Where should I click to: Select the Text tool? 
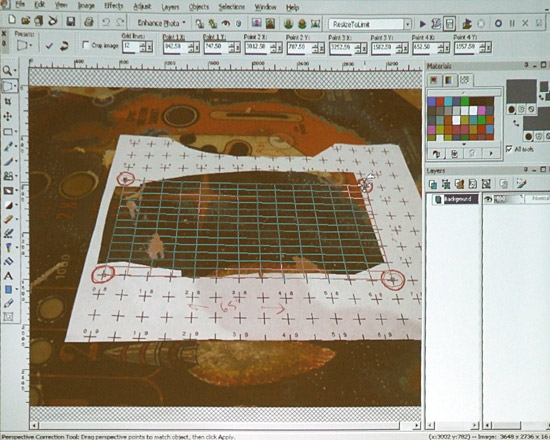(8, 276)
